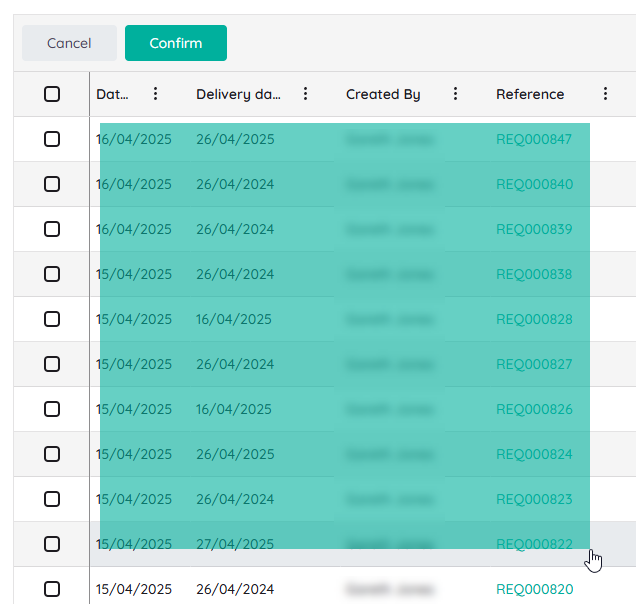636x604 pixels.
Task: Check the box for row REQ000826
Action: coord(52,409)
